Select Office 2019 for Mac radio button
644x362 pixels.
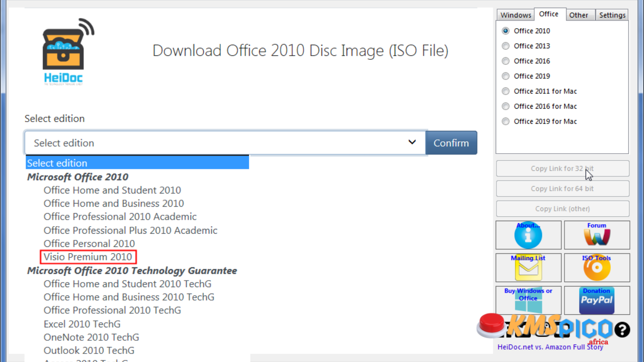pos(506,121)
